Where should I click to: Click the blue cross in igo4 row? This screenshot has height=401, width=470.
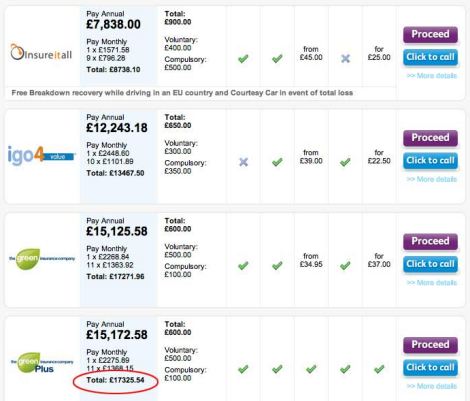tap(244, 162)
